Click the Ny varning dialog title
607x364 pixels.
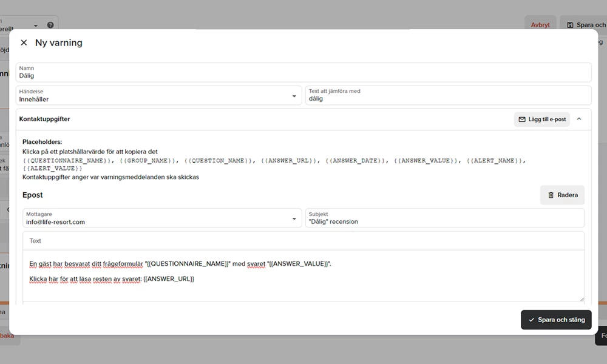tap(59, 42)
